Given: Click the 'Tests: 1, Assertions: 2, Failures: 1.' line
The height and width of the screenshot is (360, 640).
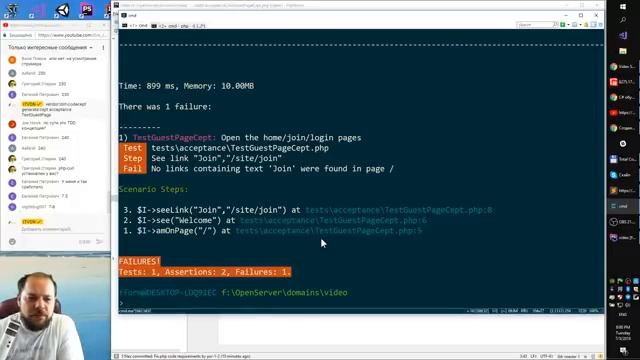Looking at the screenshot, I should tap(205, 272).
